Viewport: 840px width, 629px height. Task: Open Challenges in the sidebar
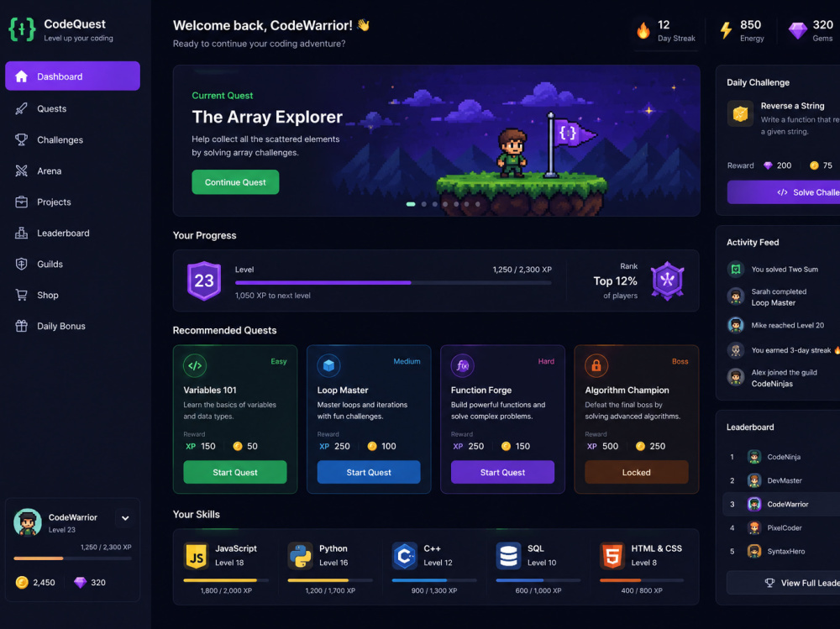[x=72, y=140]
